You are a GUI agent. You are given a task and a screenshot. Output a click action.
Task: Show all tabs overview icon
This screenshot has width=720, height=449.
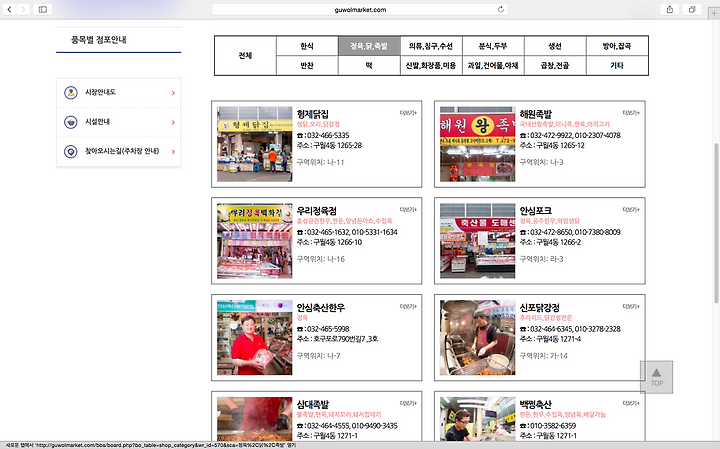pos(692,9)
